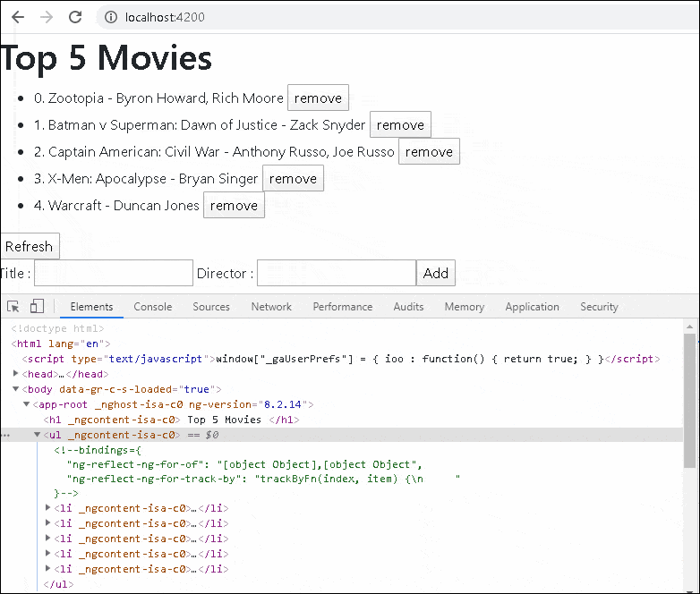The width and height of the screenshot is (700, 594).
Task: Click the Add button next to Director field
Action: [436, 273]
